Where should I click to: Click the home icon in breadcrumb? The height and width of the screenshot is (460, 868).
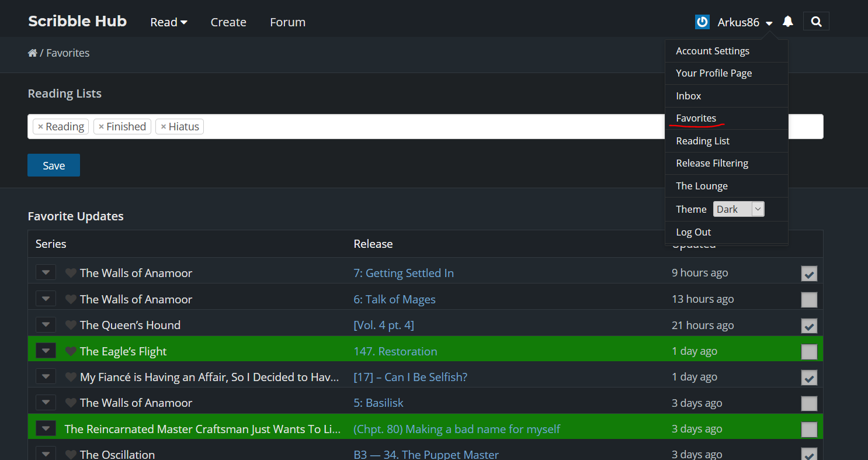33,53
